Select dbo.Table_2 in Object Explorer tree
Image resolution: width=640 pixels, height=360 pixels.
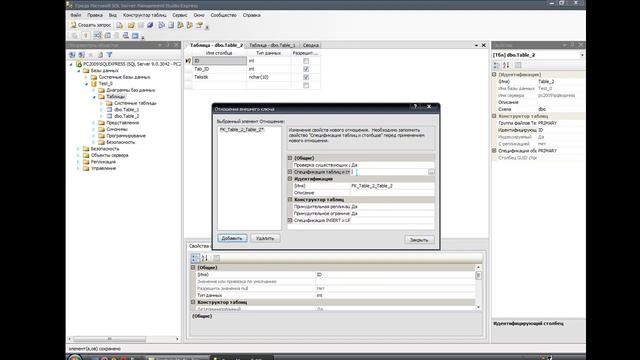[x=127, y=116]
